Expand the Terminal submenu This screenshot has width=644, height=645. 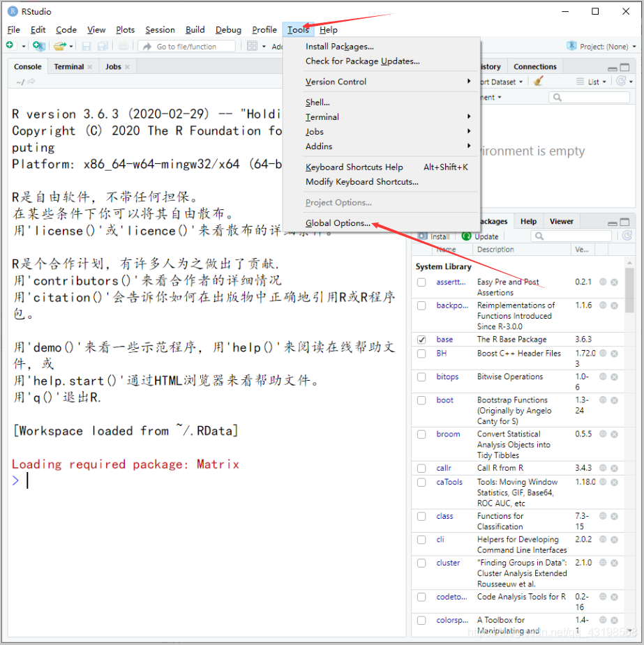point(391,117)
